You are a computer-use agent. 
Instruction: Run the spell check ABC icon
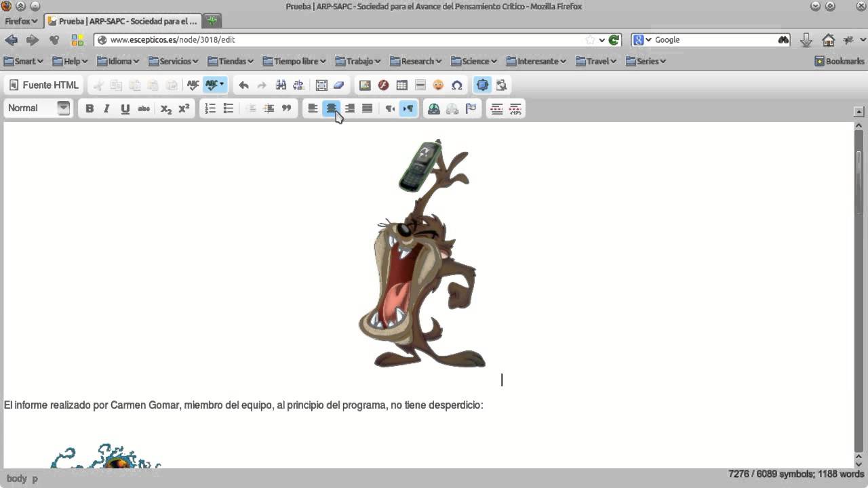[x=193, y=85]
